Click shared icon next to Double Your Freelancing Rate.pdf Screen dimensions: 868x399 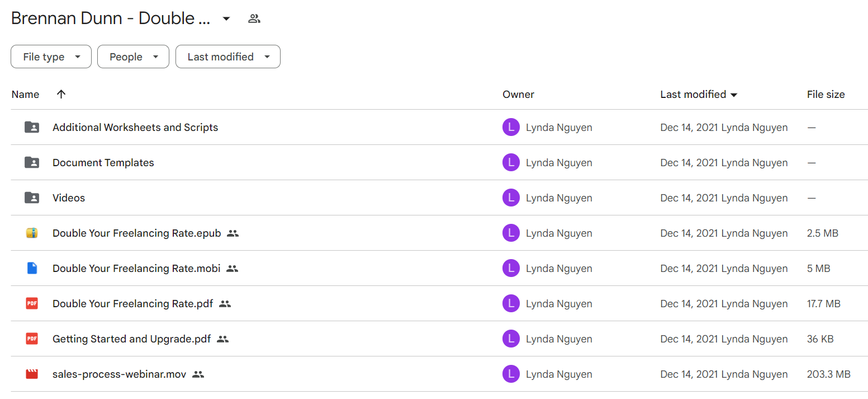click(x=225, y=304)
